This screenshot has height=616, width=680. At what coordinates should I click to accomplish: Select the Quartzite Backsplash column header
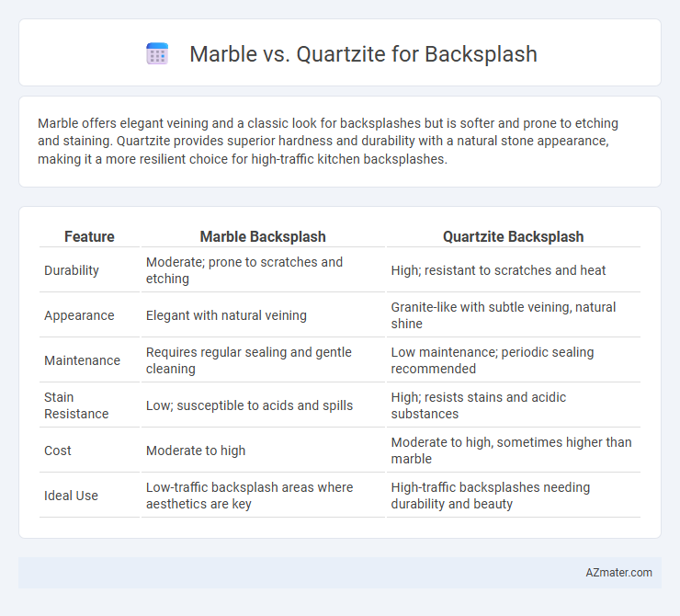(513, 236)
